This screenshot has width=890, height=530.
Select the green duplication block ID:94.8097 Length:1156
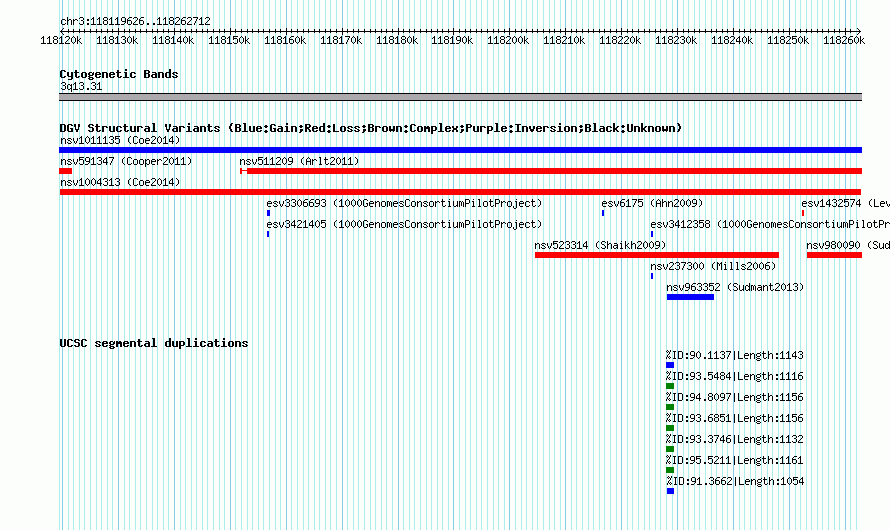pyautogui.click(x=670, y=407)
